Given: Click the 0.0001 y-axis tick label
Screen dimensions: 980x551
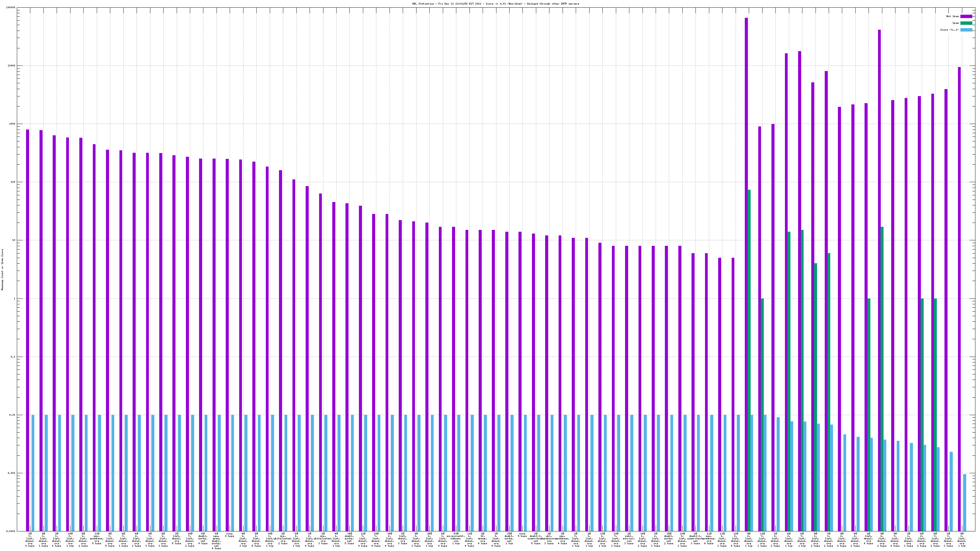Looking at the screenshot, I should pos(11,531).
